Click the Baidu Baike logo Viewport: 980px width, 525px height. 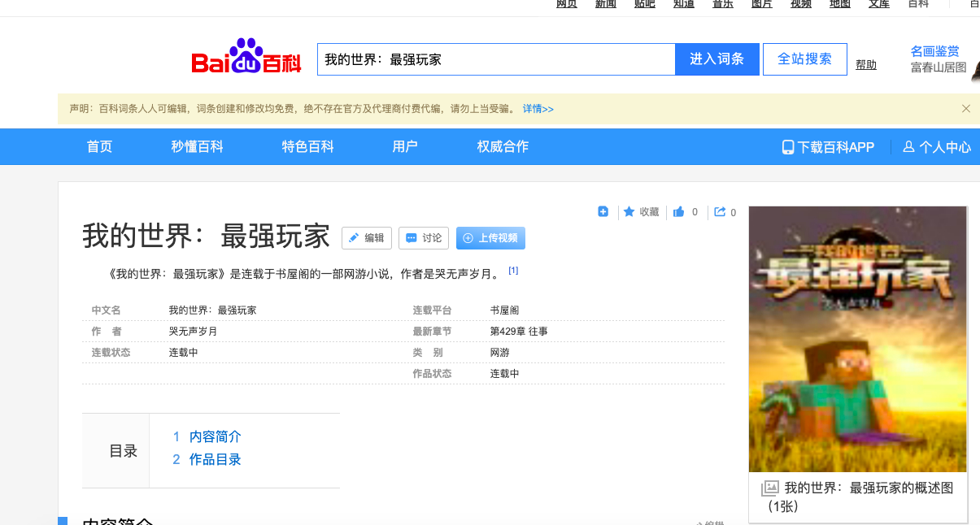[x=246, y=57]
